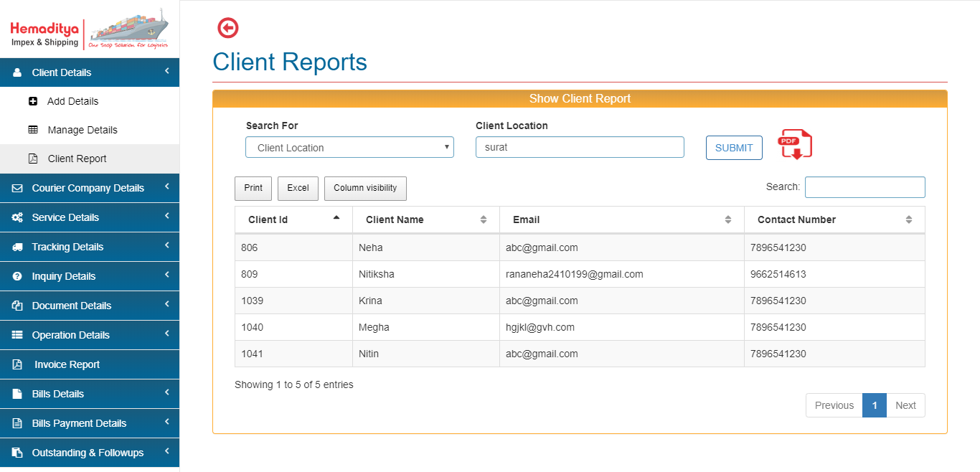Sort by Client Name column arrows

[483, 220]
